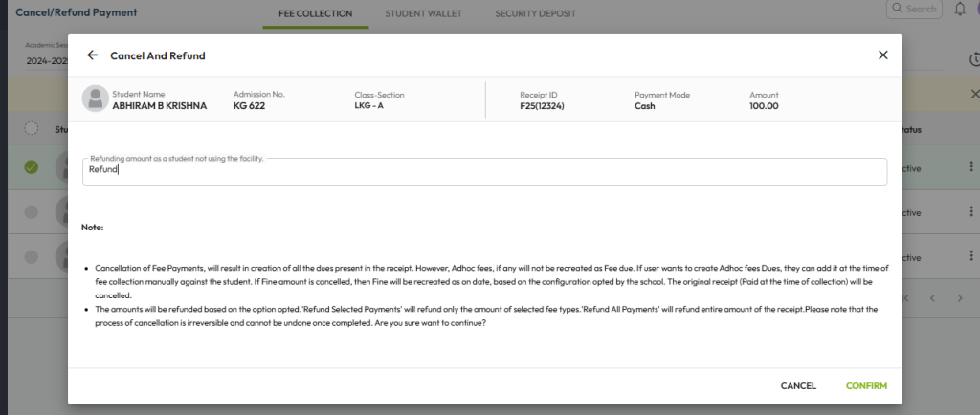Close the Cancel And Refund dialog
This screenshot has height=415, width=980.
(882, 55)
